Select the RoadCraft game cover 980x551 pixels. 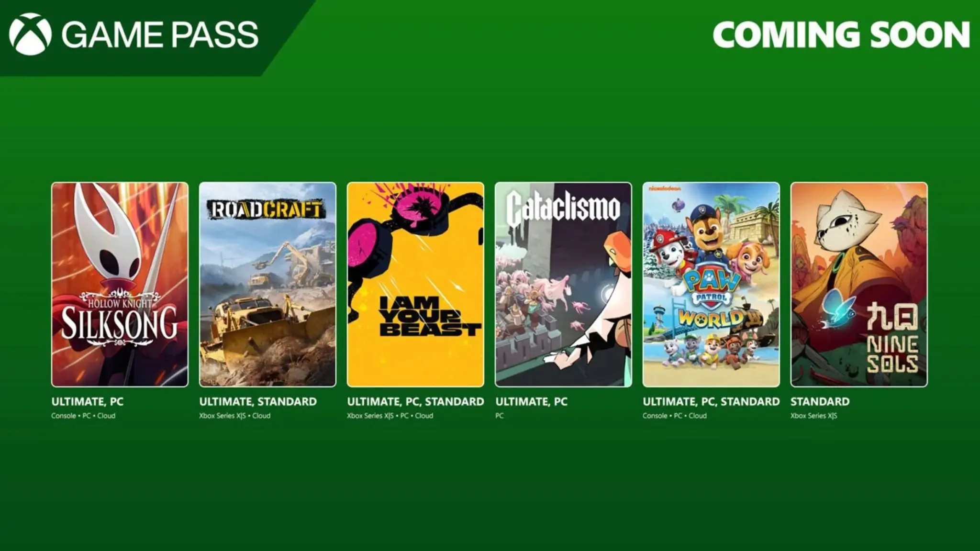[x=267, y=284]
